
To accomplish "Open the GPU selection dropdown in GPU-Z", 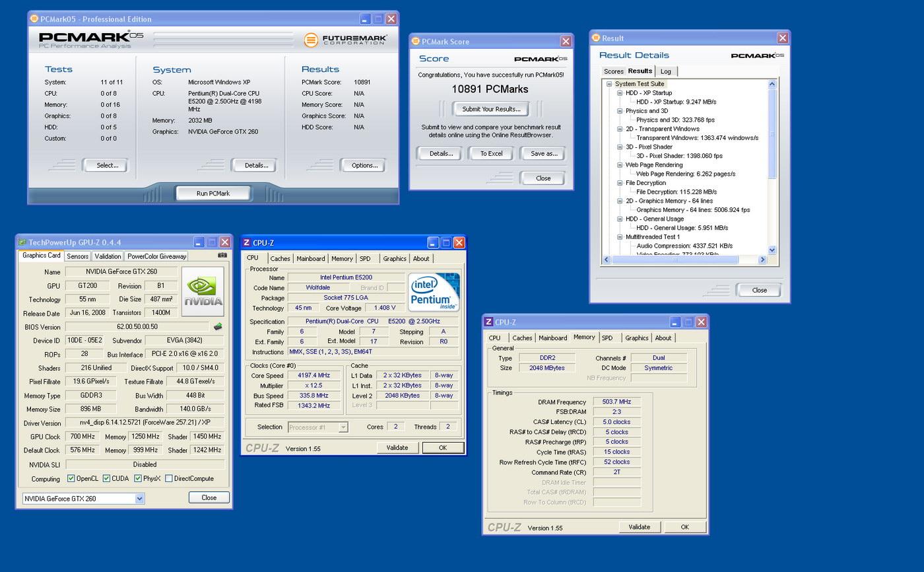I will click(x=140, y=499).
